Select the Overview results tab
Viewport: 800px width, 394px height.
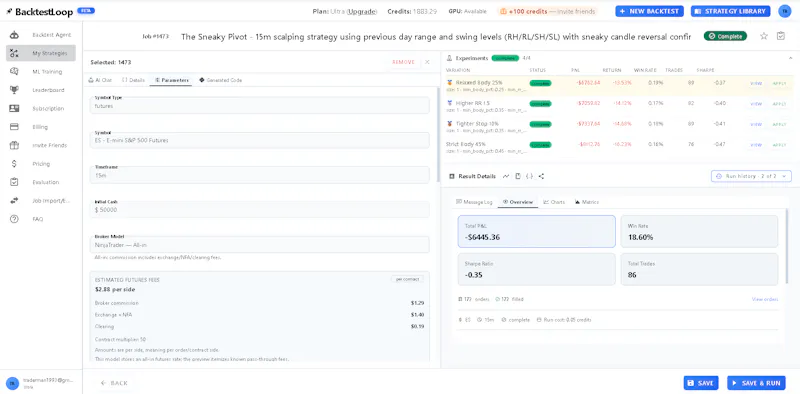[x=518, y=202]
